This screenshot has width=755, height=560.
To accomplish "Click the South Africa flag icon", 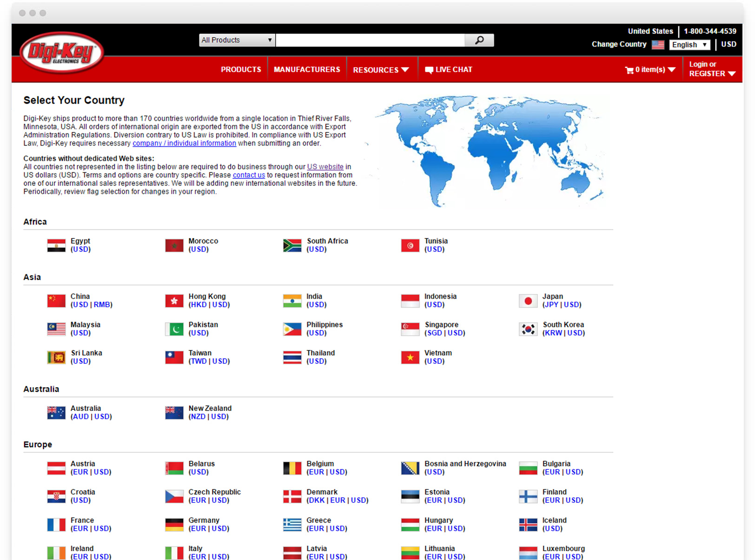I will tap(292, 245).
